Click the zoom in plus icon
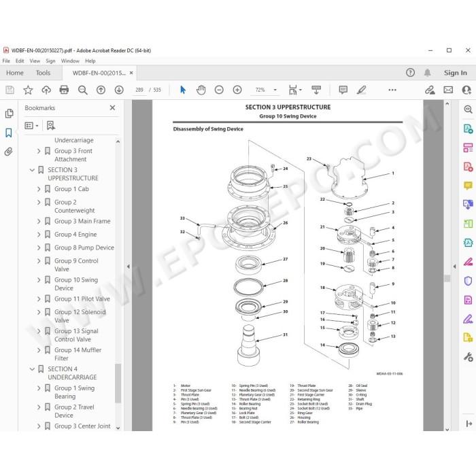The image size is (476, 476). point(237,90)
